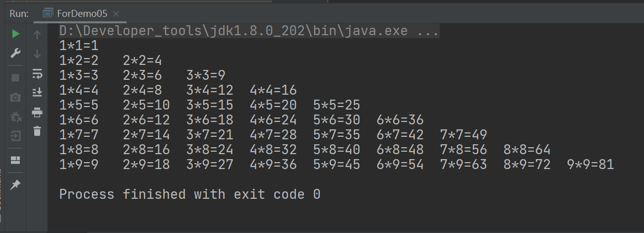Click the Run: tool window label
The height and width of the screenshot is (233, 644).
click(19, 13)
